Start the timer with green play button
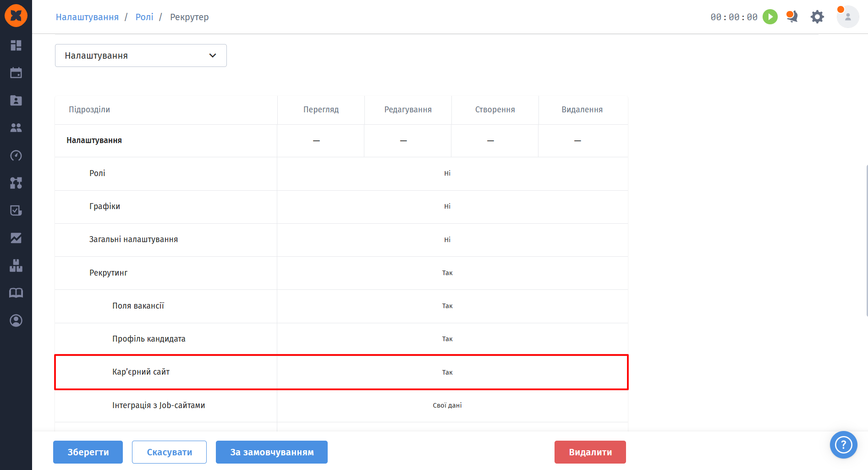 (770, 17)
